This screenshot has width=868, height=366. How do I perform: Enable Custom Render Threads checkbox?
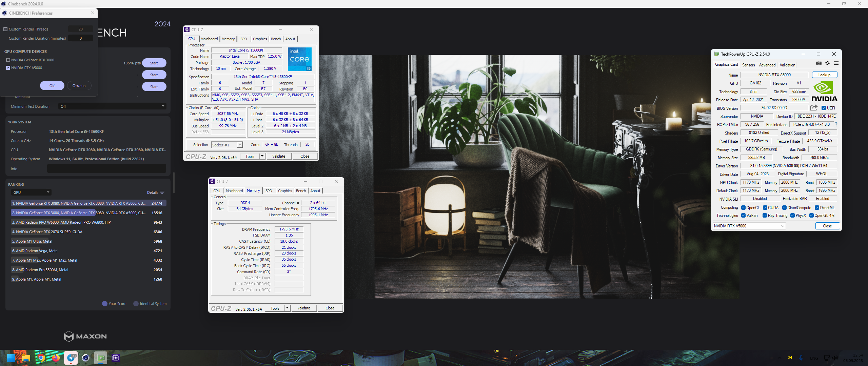coord(5,29)
